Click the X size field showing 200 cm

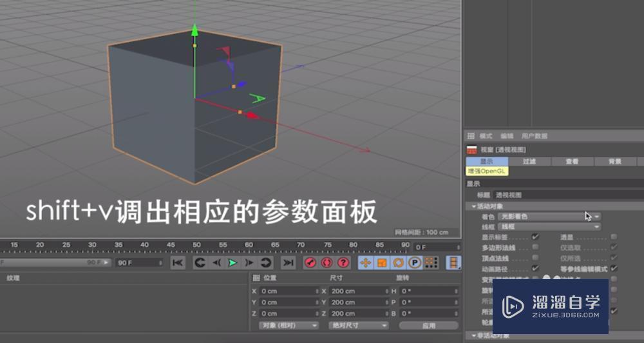[359, 291]
